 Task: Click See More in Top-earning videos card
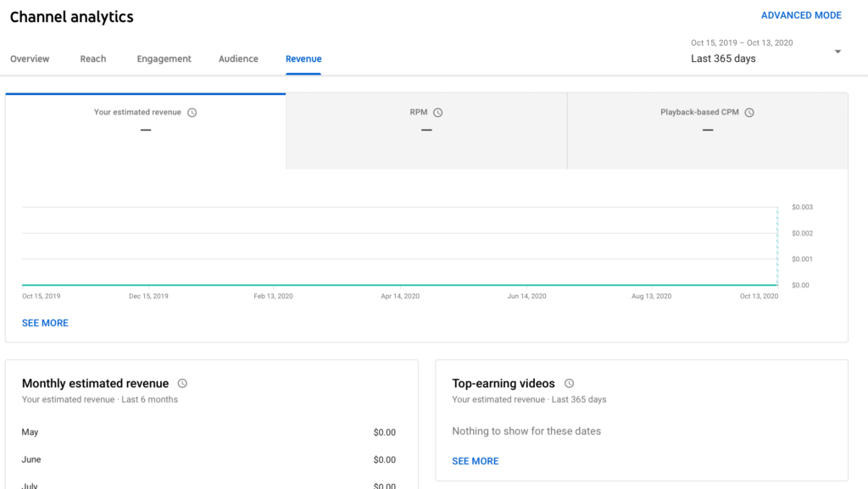(475, 461)
